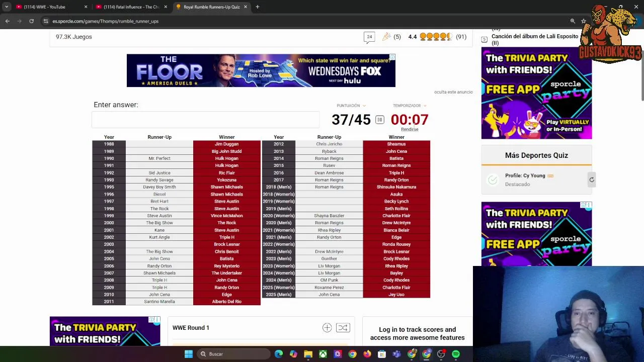
Task: Open Firefox from the taskbar
Action: click(367, 354)
